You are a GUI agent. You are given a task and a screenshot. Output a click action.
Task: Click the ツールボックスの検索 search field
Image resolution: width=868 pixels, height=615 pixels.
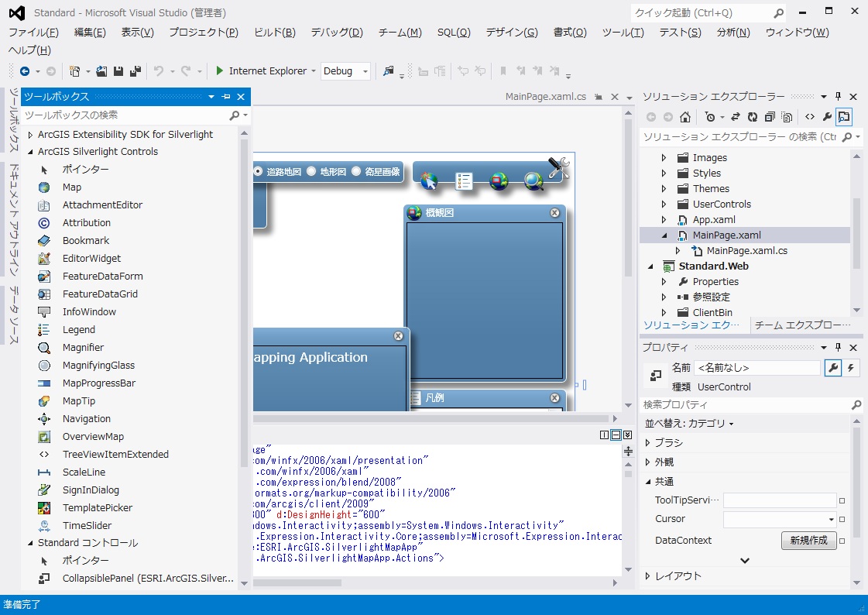point(126,115)
